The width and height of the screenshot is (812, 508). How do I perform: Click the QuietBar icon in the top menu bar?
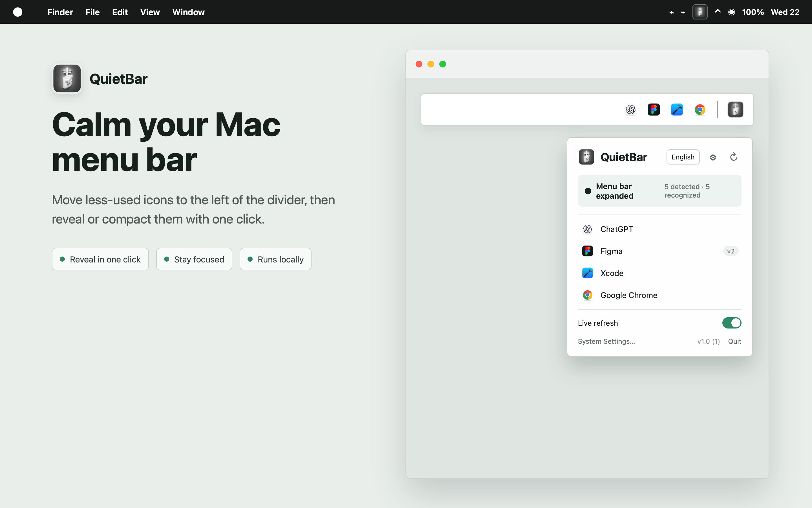pos(700,12)
